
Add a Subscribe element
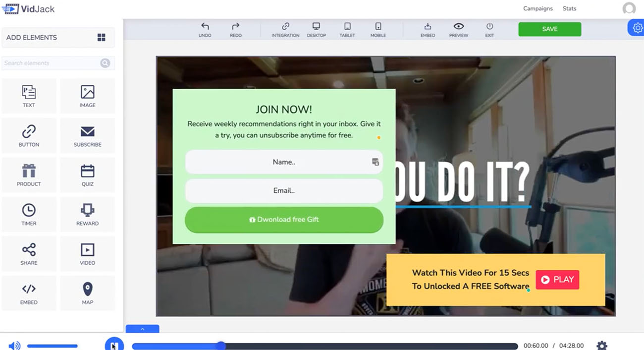tap(87, 135)
